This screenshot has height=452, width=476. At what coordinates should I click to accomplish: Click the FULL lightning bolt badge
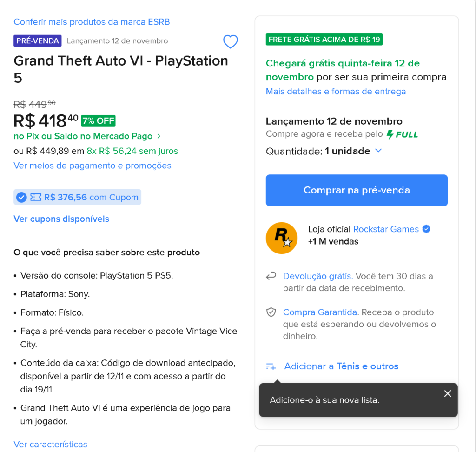402,134
